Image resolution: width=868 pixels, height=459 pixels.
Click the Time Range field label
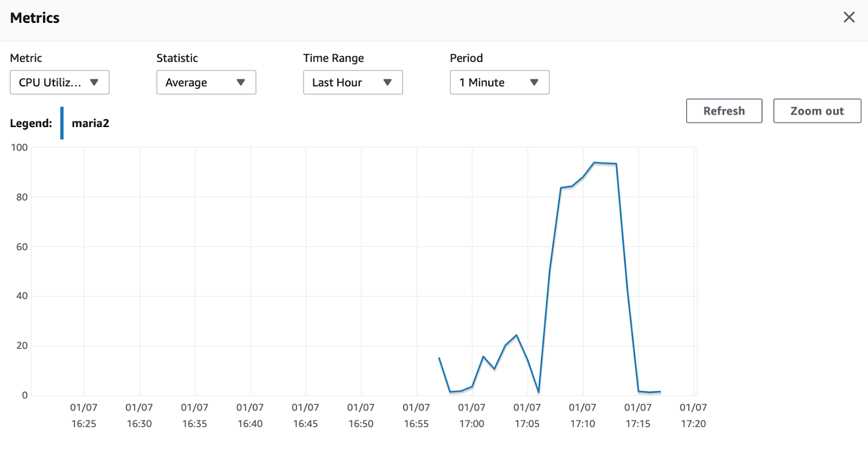pyautogui.click(x=333, y=58)
